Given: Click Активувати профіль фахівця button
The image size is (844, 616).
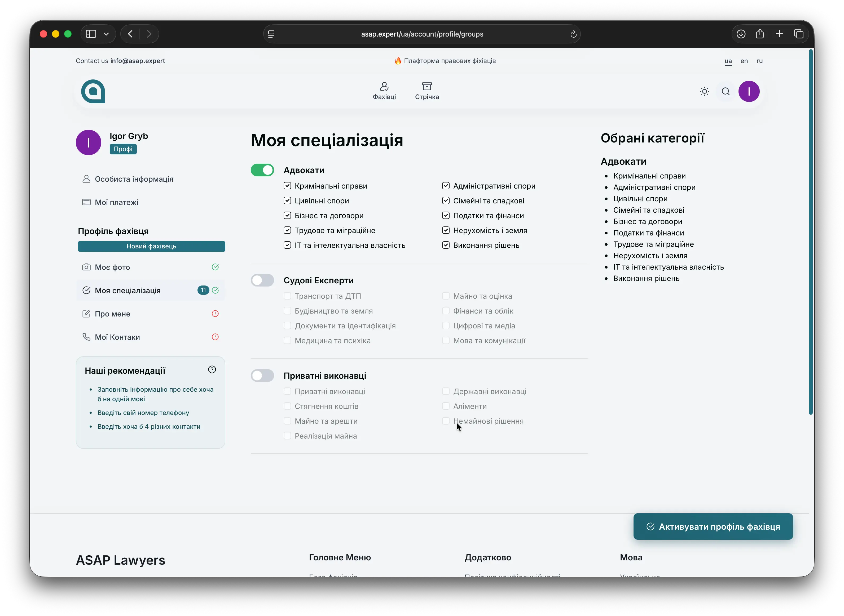Looking at the screenshot, I should [713, 526].
